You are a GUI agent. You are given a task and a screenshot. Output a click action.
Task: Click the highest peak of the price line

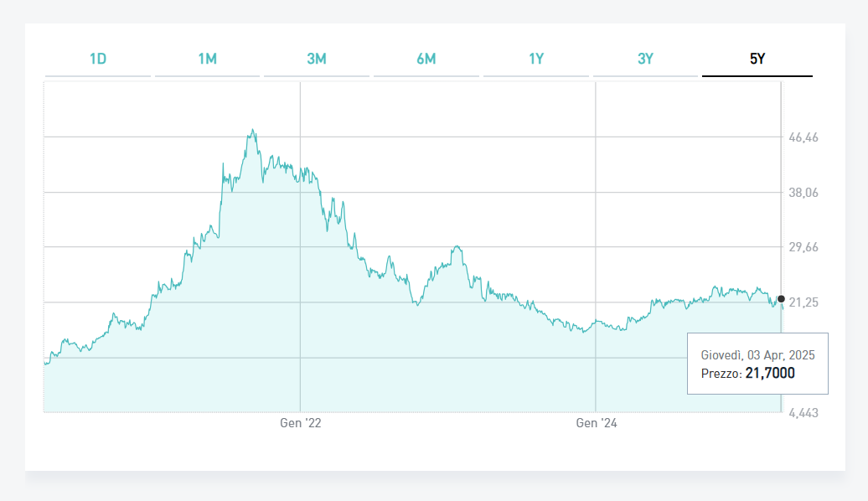(x=253, y=131)
